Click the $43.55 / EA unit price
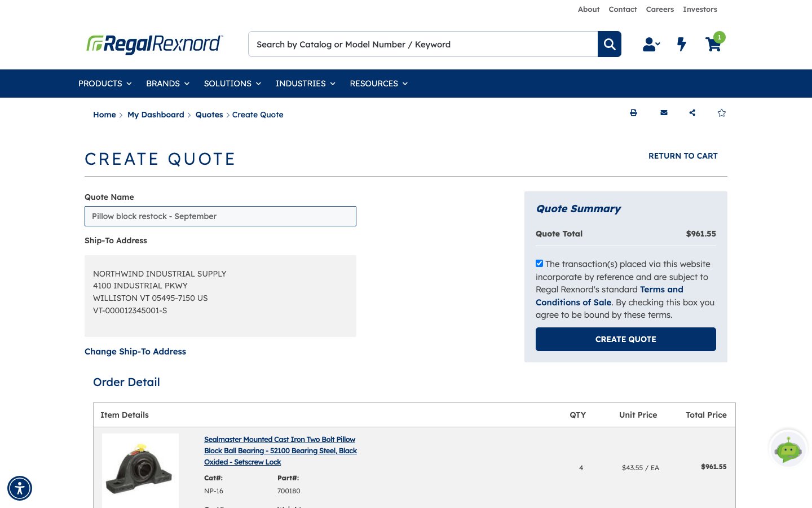 pos(641,467)
